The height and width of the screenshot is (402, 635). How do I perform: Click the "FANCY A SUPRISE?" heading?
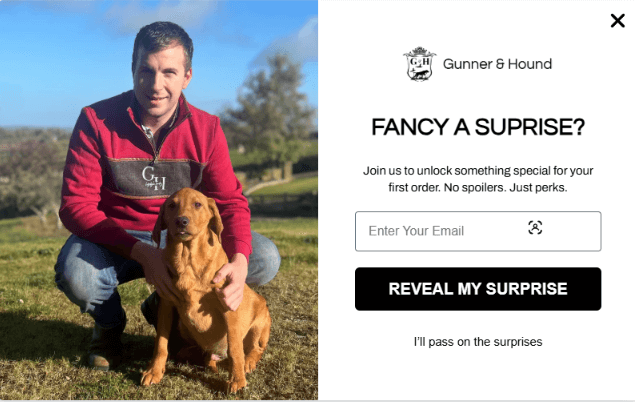(x=478, y=127)
